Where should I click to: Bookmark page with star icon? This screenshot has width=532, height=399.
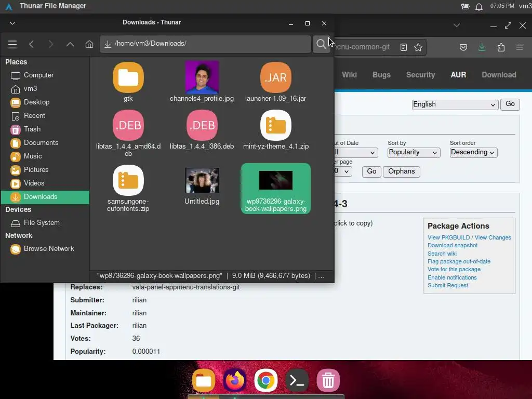coord(418,47)
